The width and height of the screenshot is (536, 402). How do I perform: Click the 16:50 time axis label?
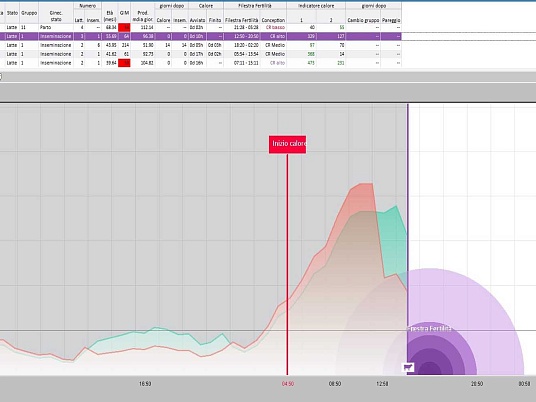(x=145, y=384)
